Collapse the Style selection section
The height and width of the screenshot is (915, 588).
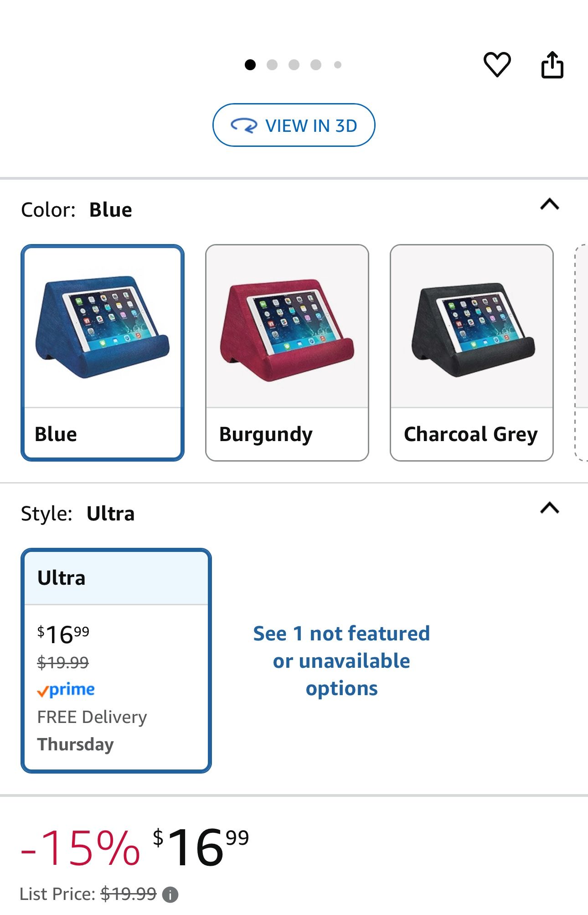pyautogui.click(x=550, y=508)
